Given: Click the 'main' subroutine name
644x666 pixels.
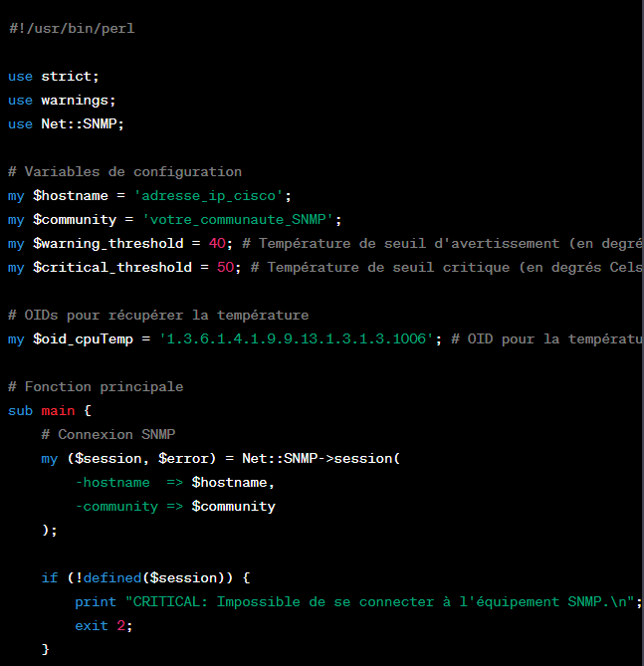Looking at the screenshot, I should pos(58,411).
